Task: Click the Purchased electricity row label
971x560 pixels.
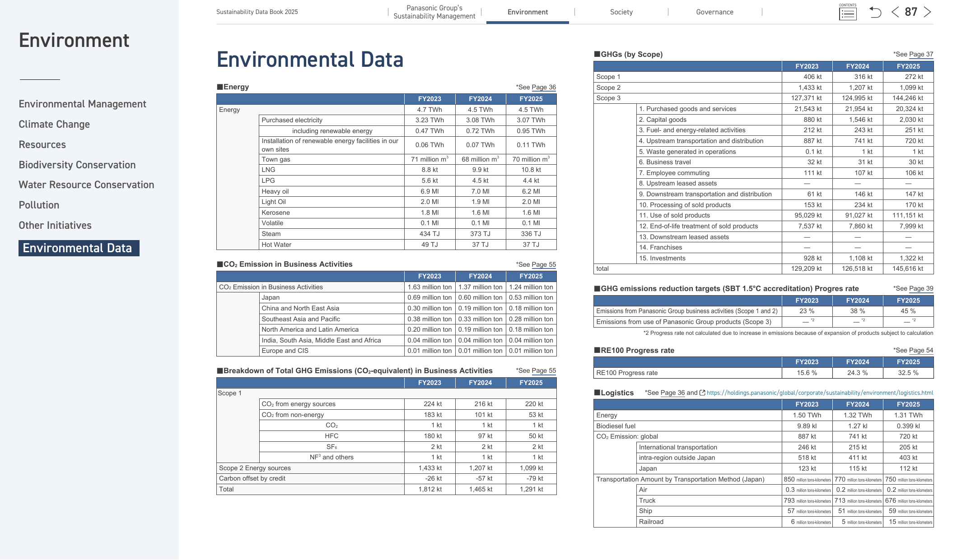Action: [x=292, y=120]
